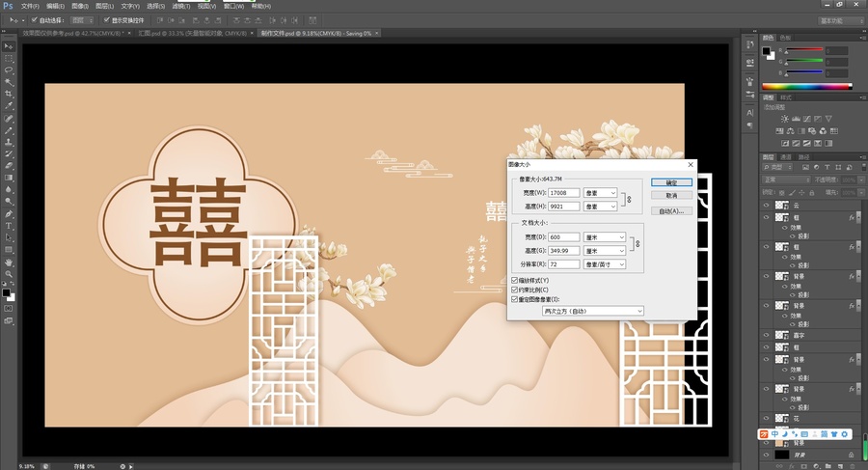Toggle visibility of locked black 背景 layer
The image size is (868, 470).
pyautogui.click(x=766, y=455)
